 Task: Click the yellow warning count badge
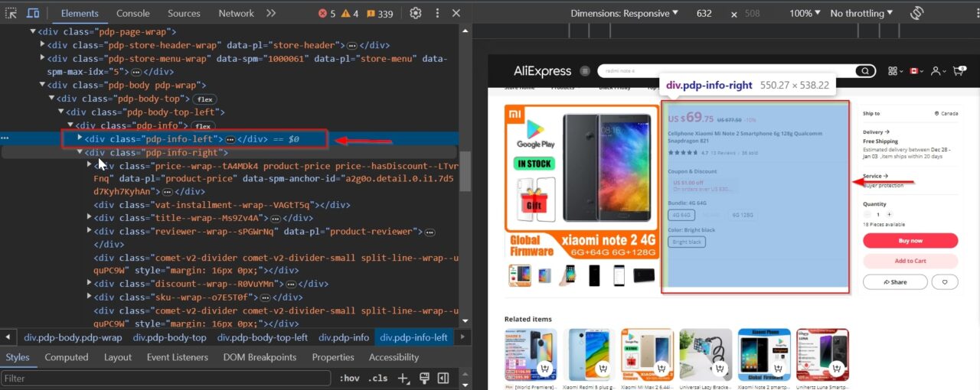[x=350, y=13]
